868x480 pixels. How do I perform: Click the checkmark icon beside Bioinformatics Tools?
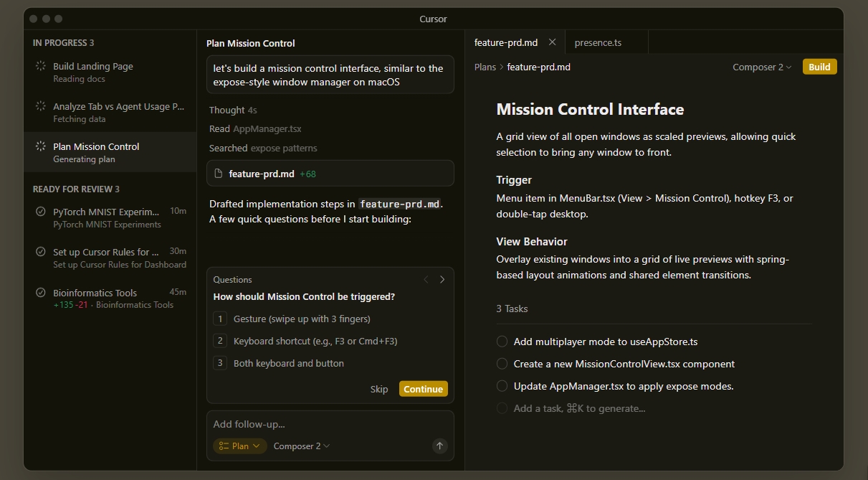coord(39,292)
